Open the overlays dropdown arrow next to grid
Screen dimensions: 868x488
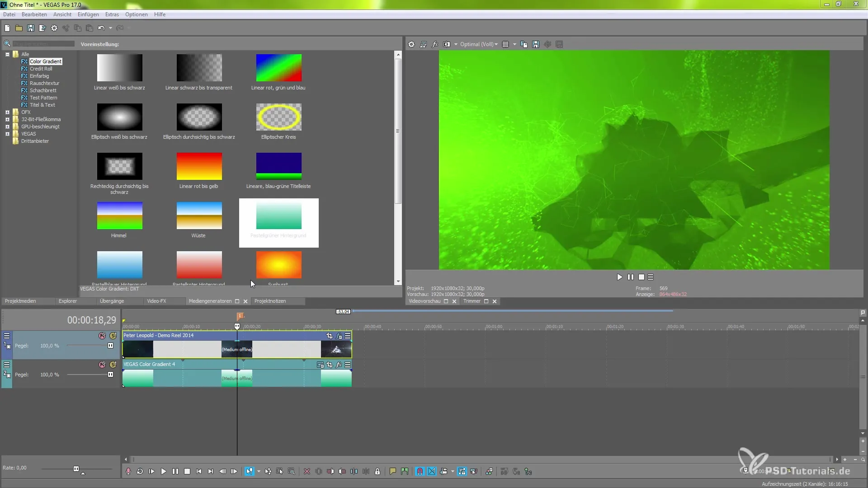click(514, 44)
